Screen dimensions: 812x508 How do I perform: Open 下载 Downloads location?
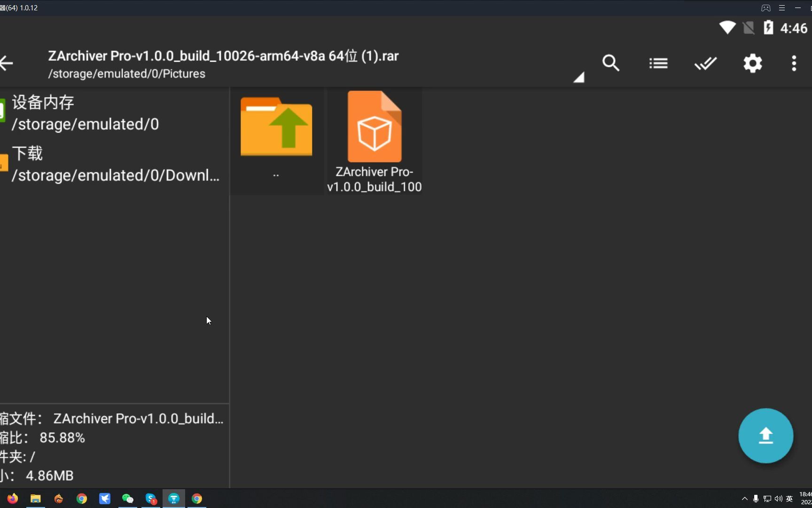(115, 164)
